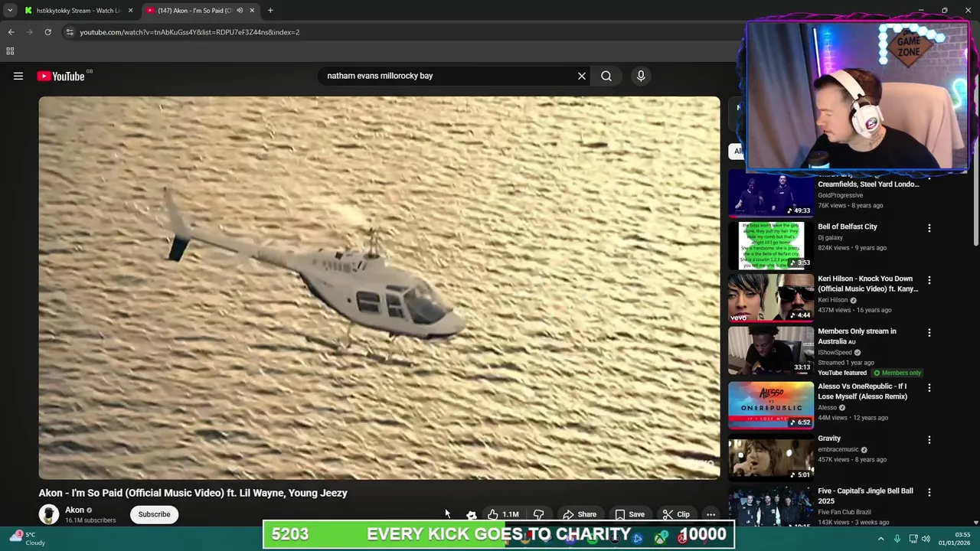Subscribe to the Akon channel
This screenshot has width=980, height=551.
tap(154, 514)
